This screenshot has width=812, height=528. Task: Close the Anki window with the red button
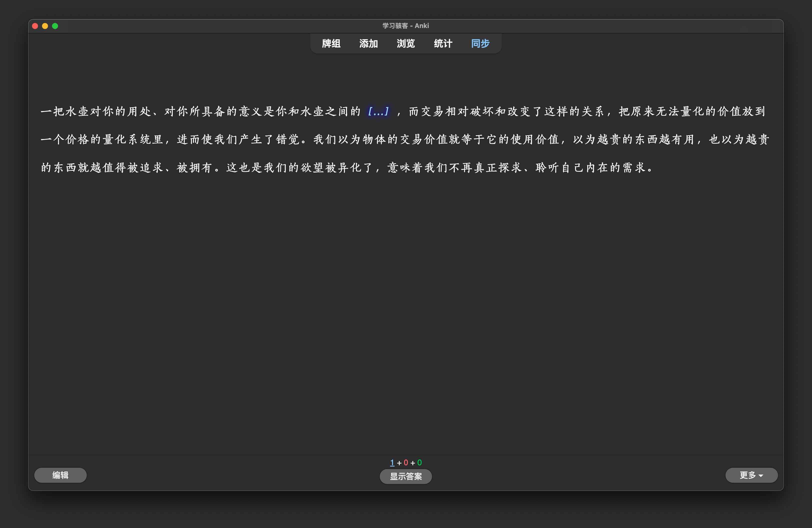[35, 26]
